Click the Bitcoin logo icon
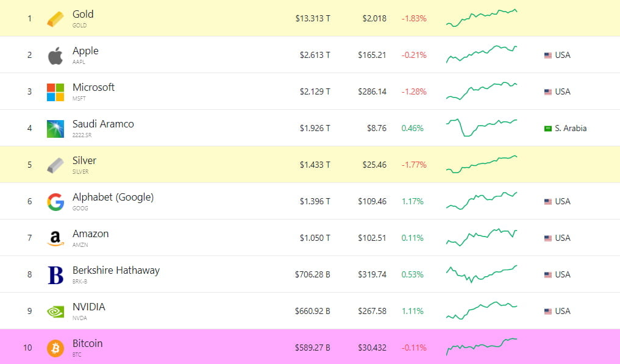The image size is (620, 364). (55, 348)
